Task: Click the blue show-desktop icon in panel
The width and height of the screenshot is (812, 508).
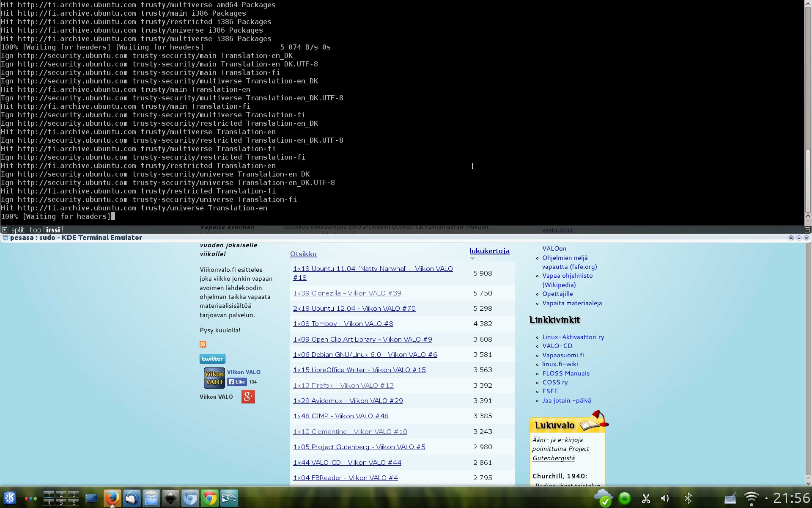Action: pos(91,498)
